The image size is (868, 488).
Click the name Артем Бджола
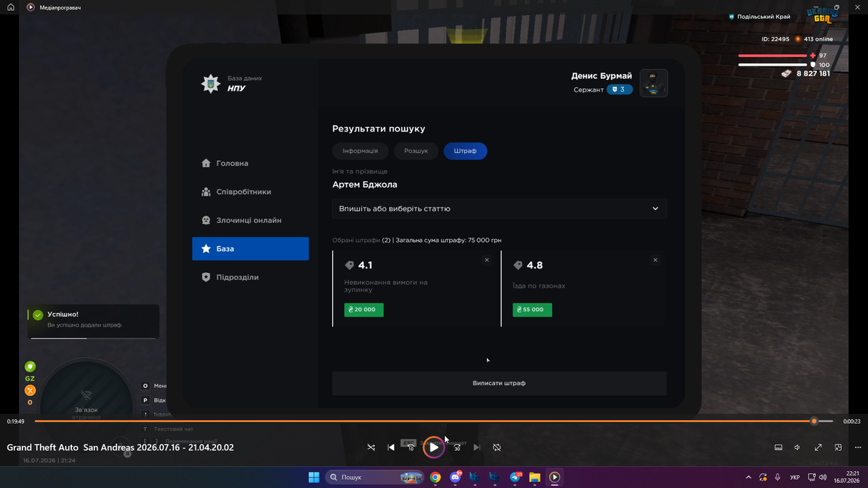365,184
